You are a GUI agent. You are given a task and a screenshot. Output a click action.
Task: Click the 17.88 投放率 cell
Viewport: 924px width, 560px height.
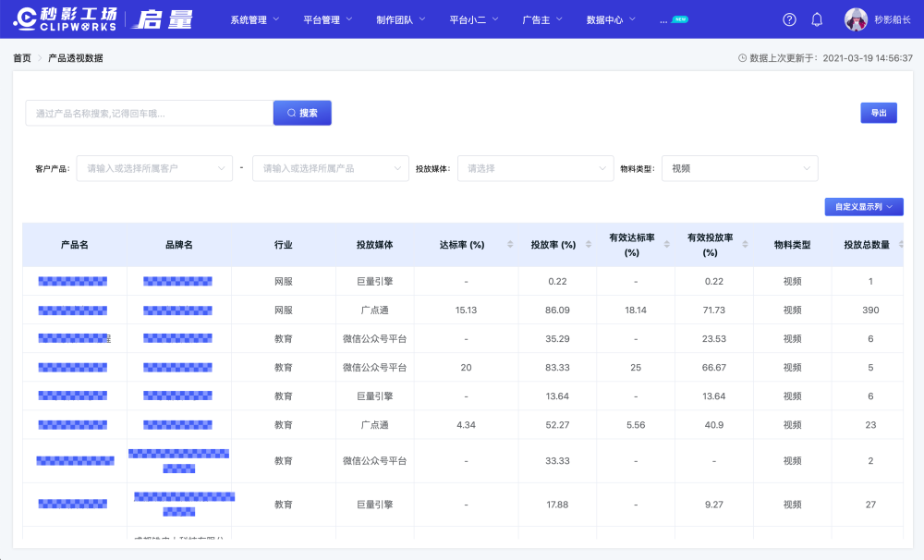point(557,505)
